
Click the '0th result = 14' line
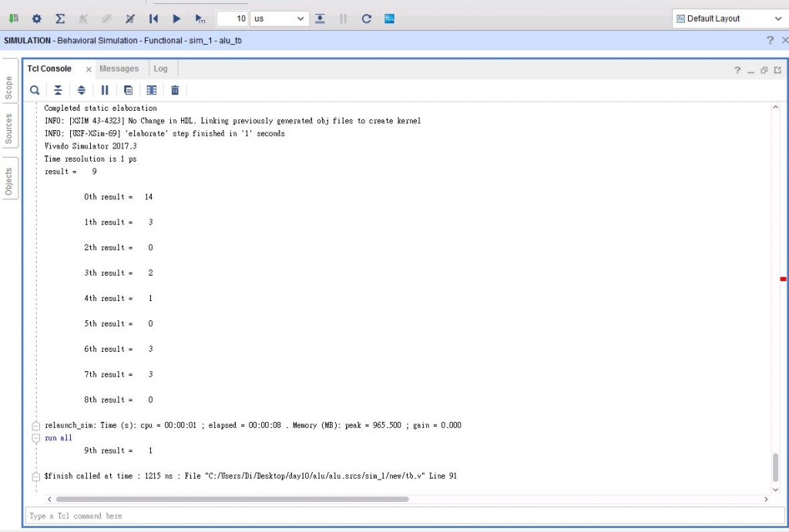[118, 196]
